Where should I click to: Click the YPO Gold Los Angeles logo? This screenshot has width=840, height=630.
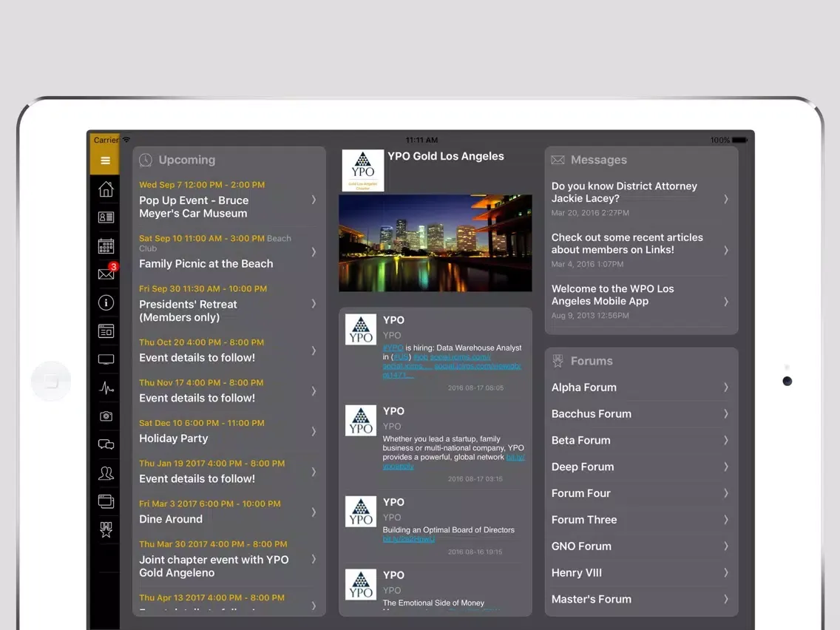point(362,170)
